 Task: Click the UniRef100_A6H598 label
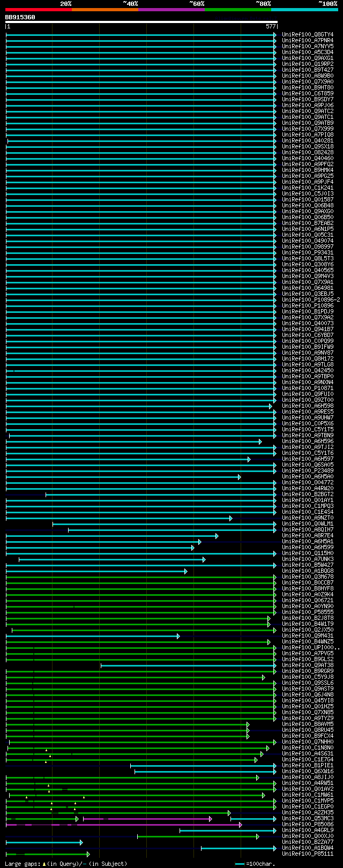tap(308, 406)
